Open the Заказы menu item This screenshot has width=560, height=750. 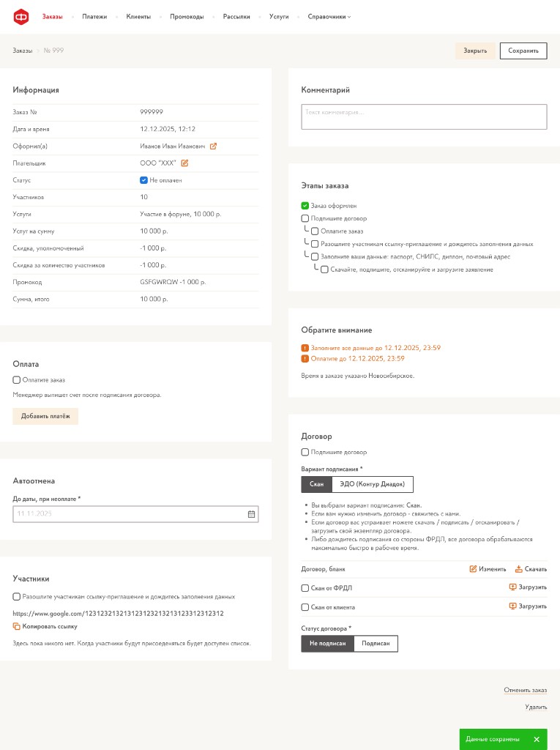pyautogui.click(x=52, y=17)
